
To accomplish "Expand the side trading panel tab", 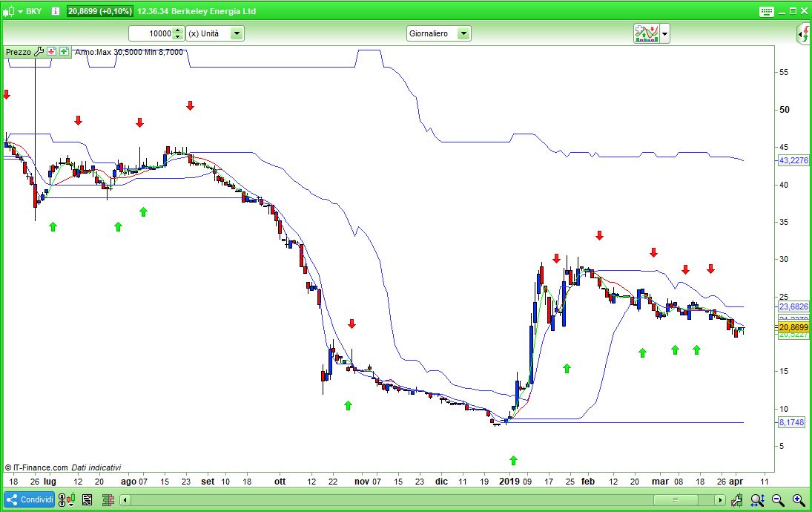I will (x=803, y=34).
